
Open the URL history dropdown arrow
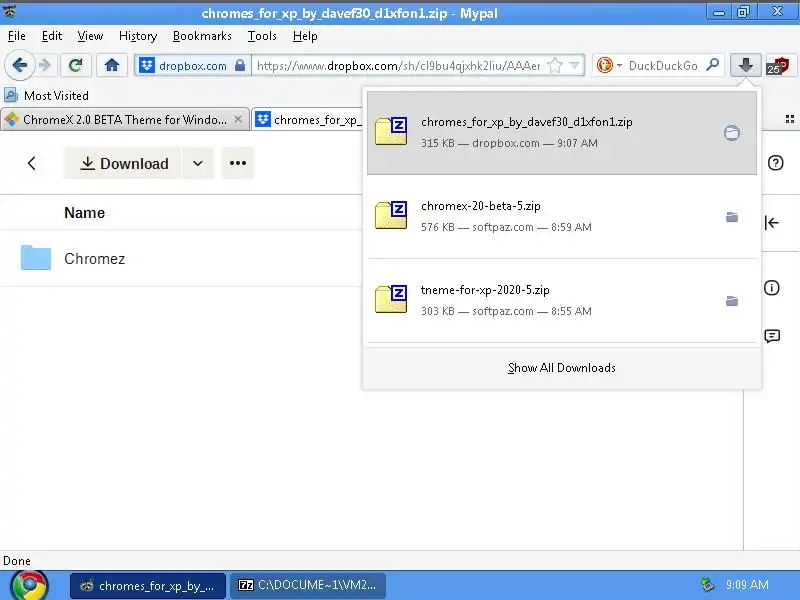pyautogui.click(x=574, y=65)
